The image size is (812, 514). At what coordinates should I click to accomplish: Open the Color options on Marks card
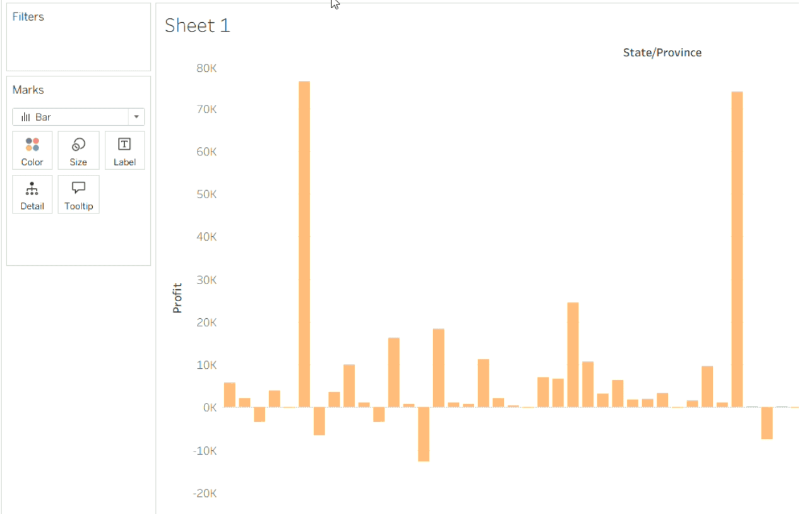[x=32, y=150]
